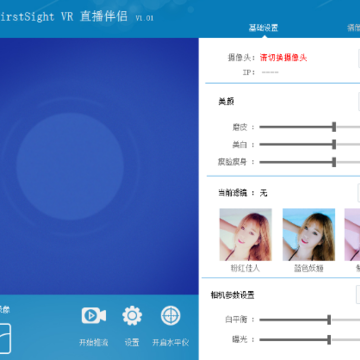Click the 相机参数设置 section heading
Image resolution: width=360 pixels, height=360 pixels.
click(233, 295)
